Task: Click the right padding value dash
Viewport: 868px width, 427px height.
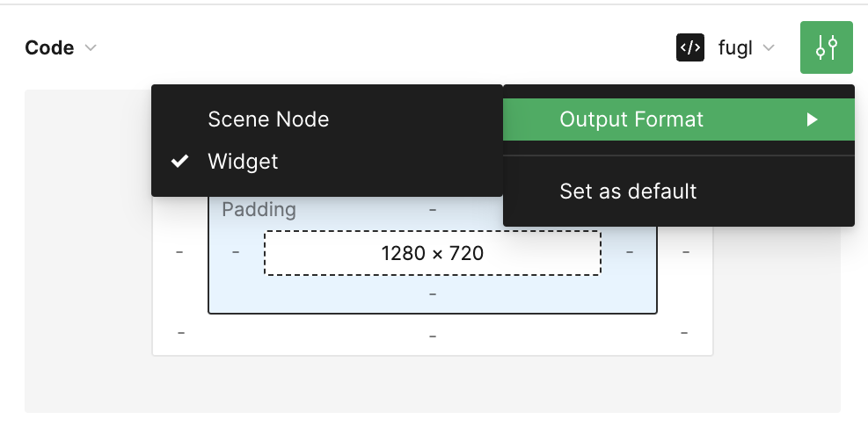Action: [x=630, y=252]
